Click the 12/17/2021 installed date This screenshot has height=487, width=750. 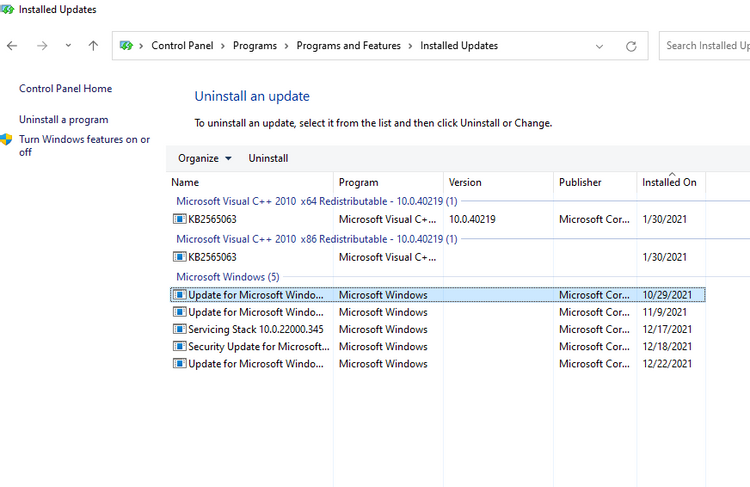tap(667, 329)
